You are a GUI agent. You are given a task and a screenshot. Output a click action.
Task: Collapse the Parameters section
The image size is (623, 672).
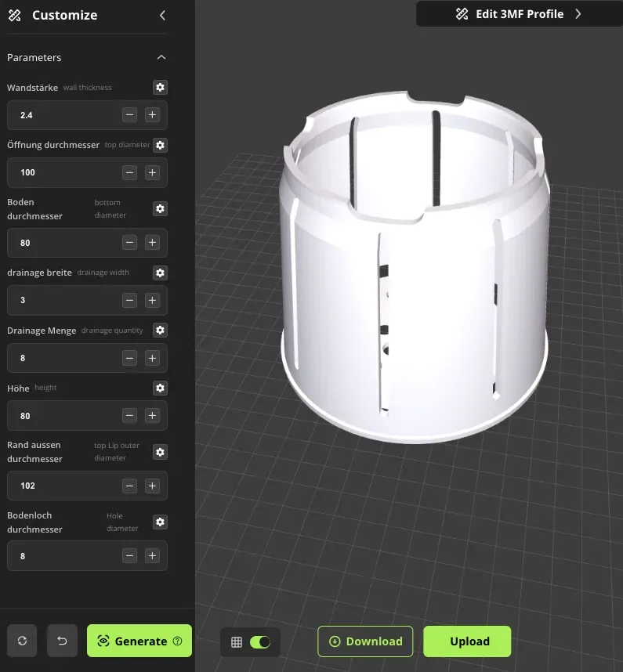click(x=161, y=57)
